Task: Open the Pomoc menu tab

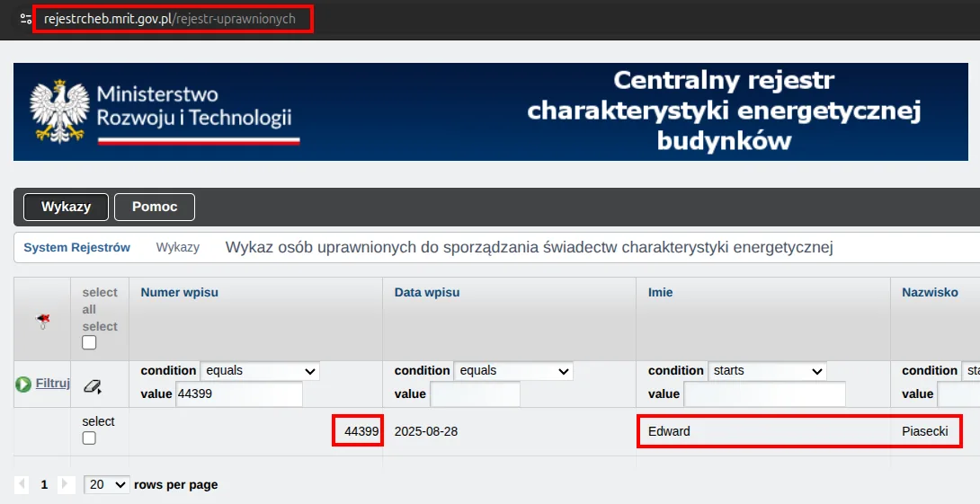Action: [x=155, y=207]
